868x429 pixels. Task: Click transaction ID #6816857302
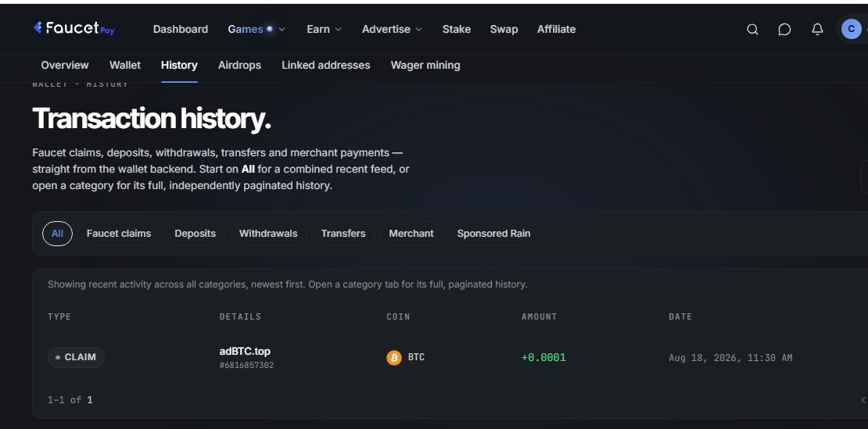[x=246, y=366]
